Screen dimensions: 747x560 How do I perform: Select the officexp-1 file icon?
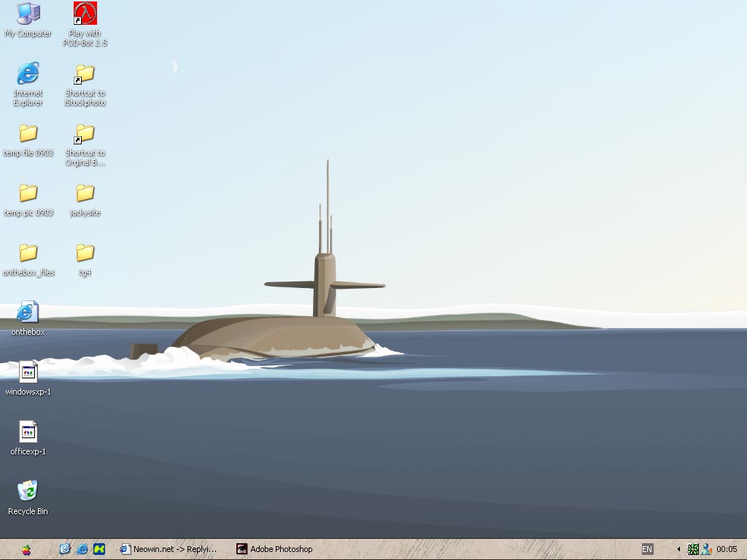28,432
